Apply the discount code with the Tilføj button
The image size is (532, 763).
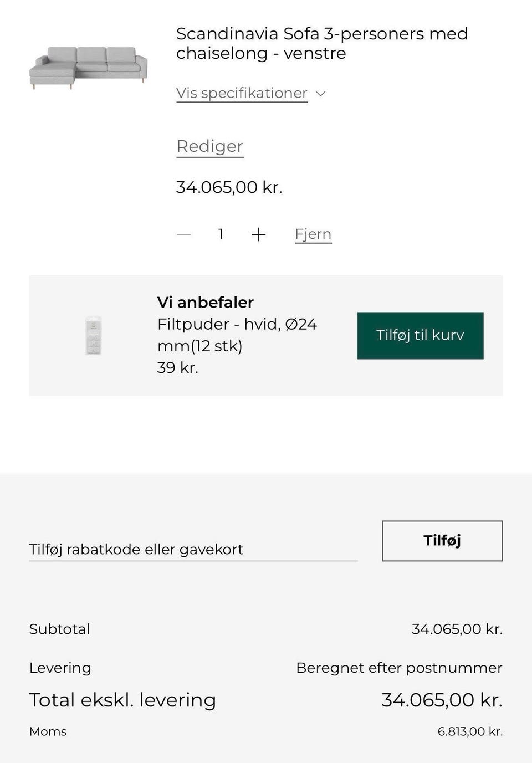click(442, 541)
